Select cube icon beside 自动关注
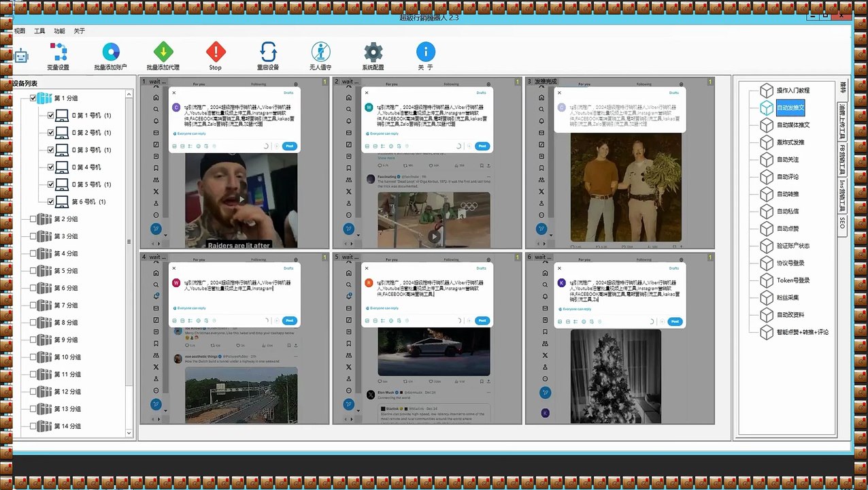This screenshot has width=868, height=490. pyautogui.click(x=767, y=160)
